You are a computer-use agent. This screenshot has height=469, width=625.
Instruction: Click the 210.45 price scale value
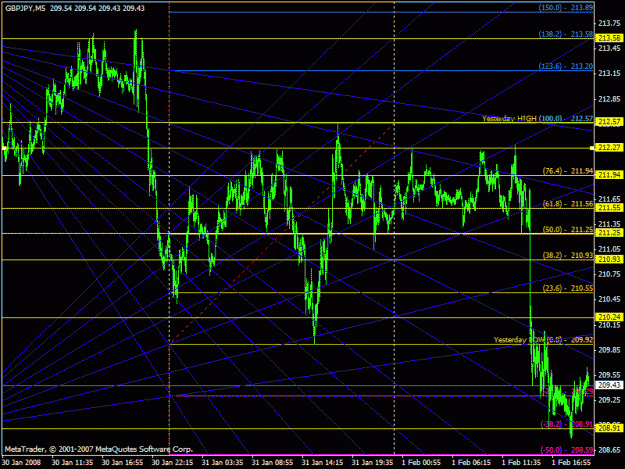click(x=609, y=299)
